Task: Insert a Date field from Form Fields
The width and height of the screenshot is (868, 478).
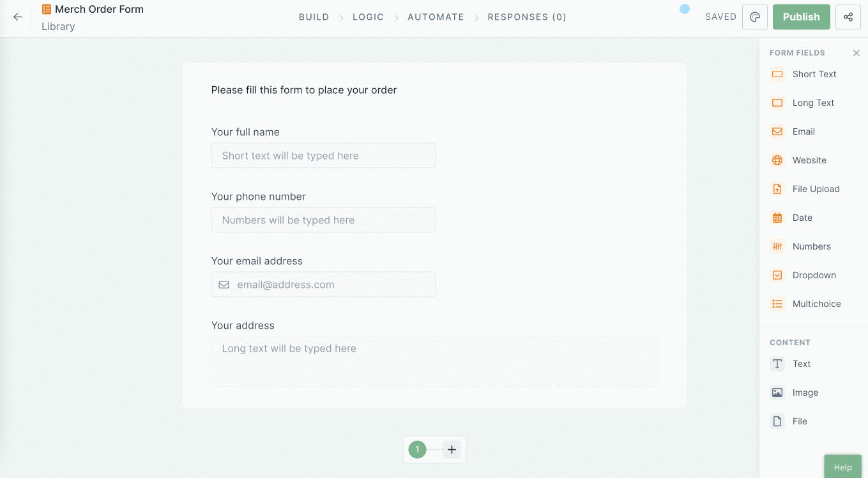Action: pyautogui.click(x=803, y=218)
